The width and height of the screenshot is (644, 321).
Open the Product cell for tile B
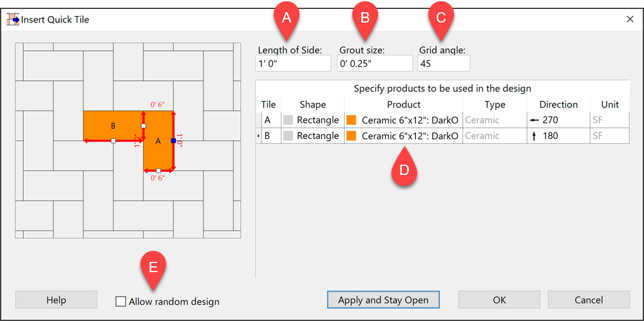tap(404, 136)
